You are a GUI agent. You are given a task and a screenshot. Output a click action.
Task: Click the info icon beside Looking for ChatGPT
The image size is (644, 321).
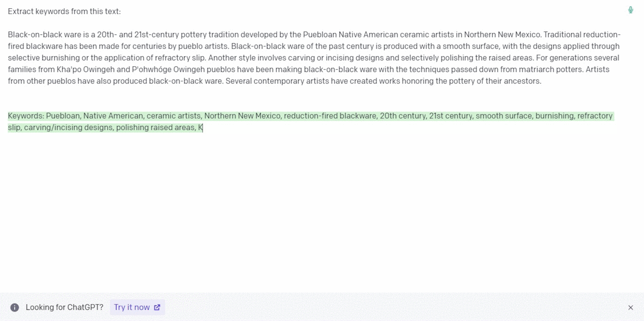click(x=14, y=307)
